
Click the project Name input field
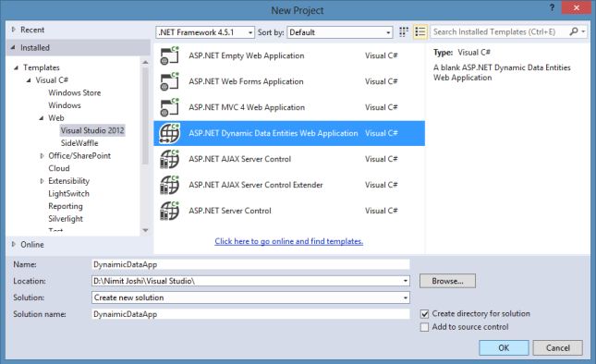coord(250,264)
